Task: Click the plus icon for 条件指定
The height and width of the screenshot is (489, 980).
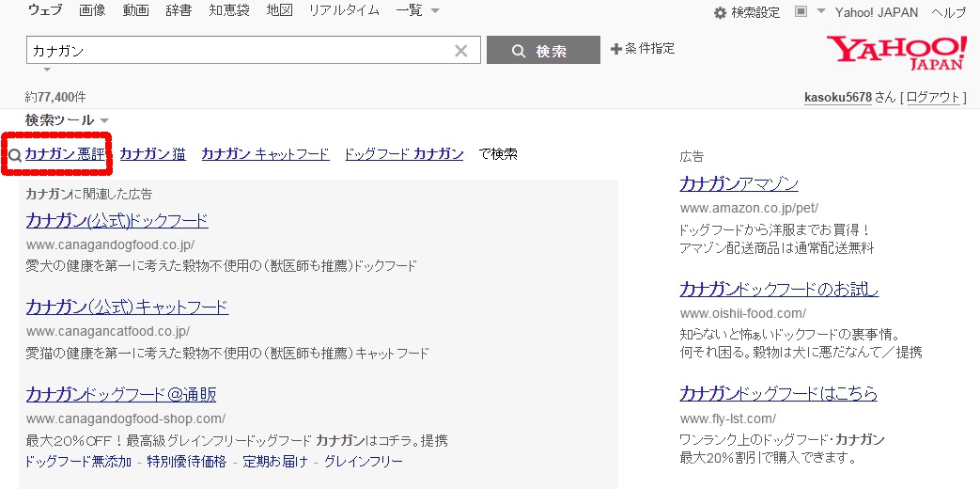Action: pos(616,49)
